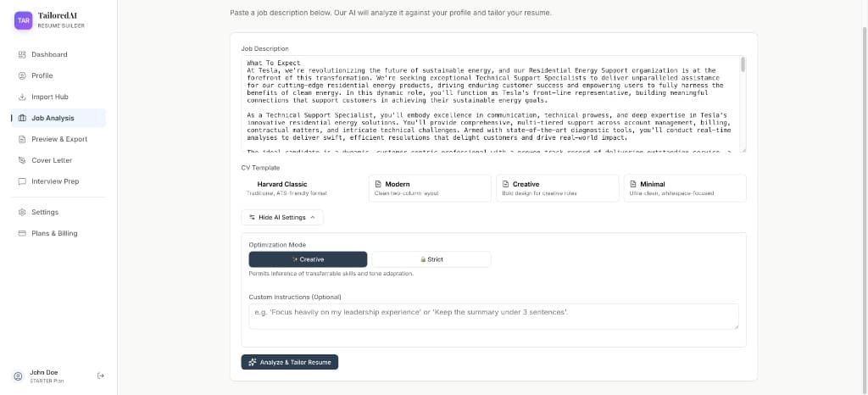
Task: Click the Dashboard grid icon in sidebar
Action: [x=22, y=55]
